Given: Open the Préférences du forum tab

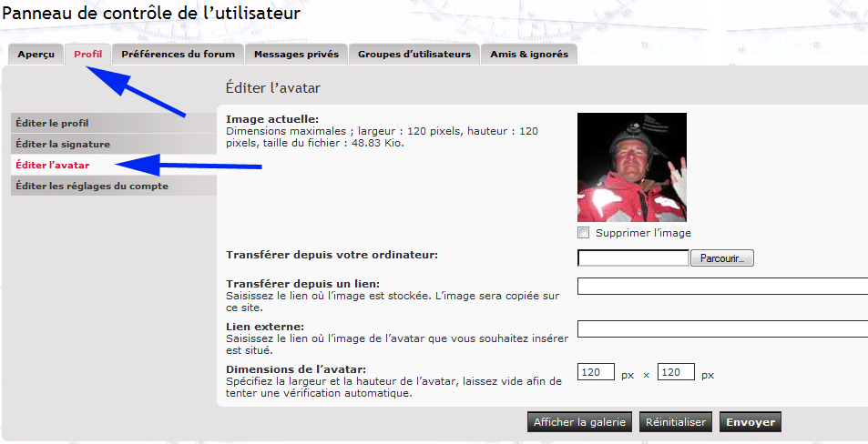Looking at the screenshot, I should tap(178, 55).
